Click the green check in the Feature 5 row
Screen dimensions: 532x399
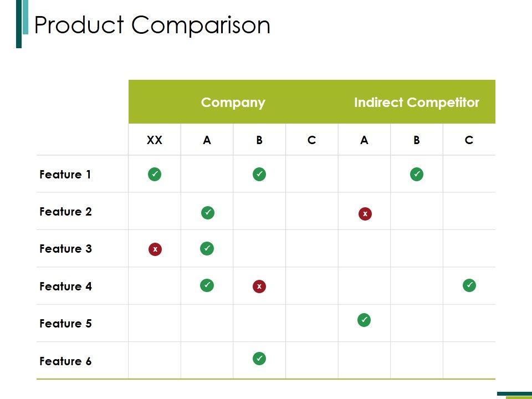coord(364,320)
